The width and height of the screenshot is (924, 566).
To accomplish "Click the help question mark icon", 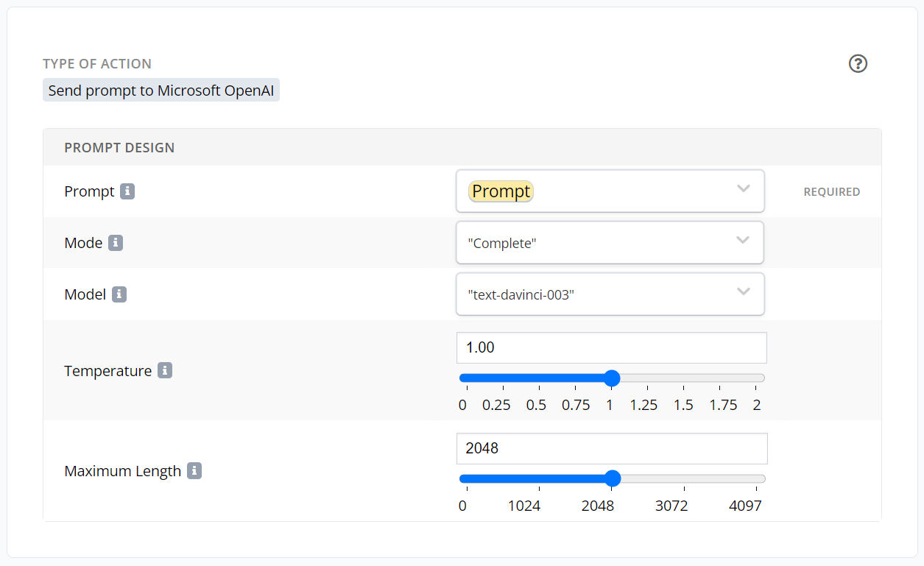I will [858, 64].
